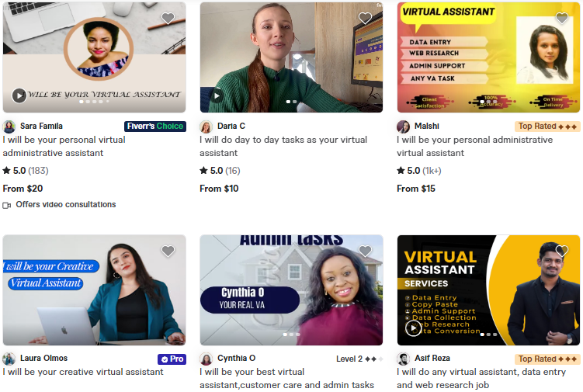
Task: Open Malshi's seller avatar
Action: coord(403,127)
